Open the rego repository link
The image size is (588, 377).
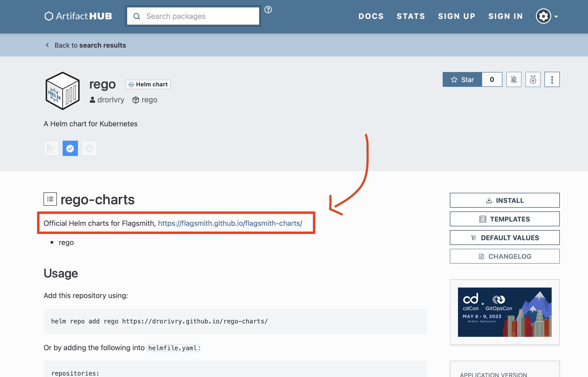(x=145, y=100)
